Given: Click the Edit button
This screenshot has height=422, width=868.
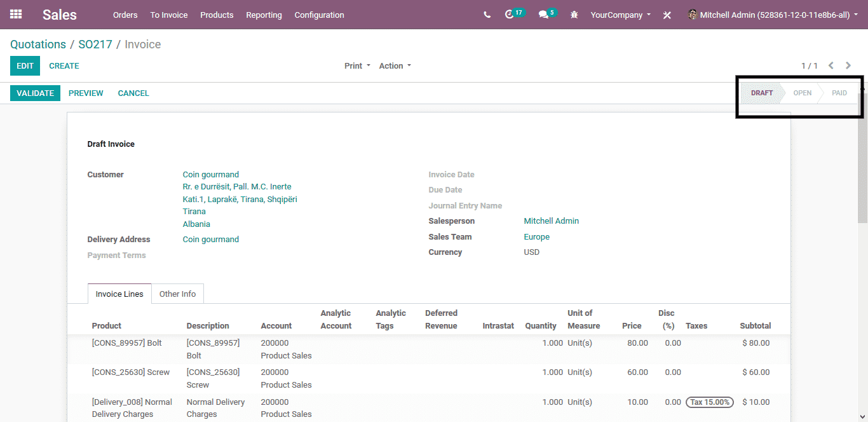Looking at the screenshot, I should point(25,65).
